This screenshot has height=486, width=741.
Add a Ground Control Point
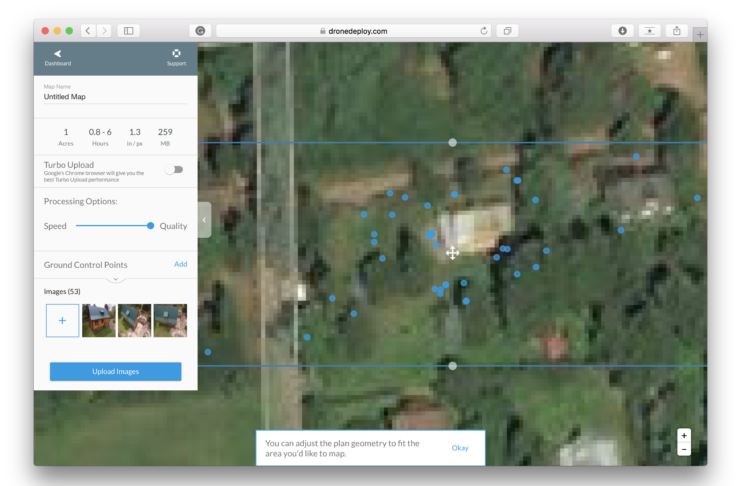click(x=180, y=264)
